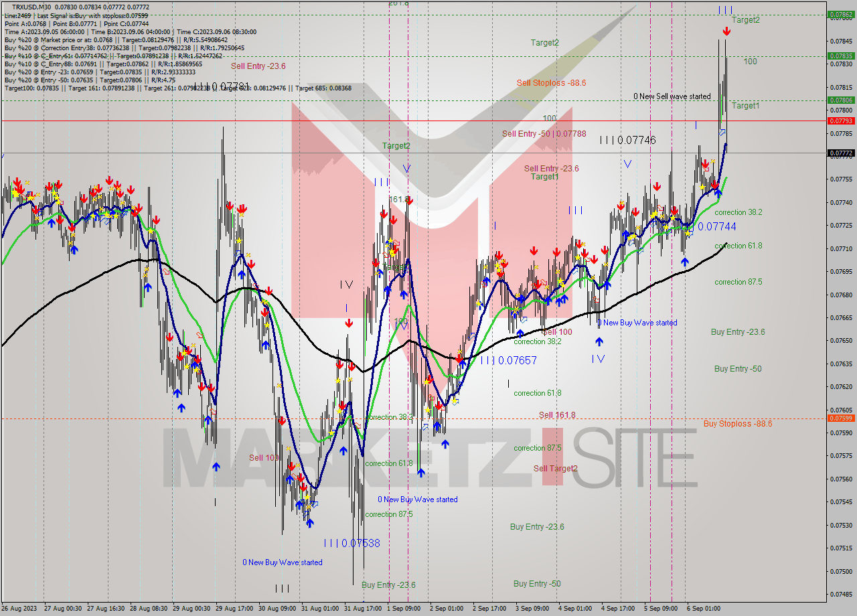Click the TRXUSD,M30 chart title text
The width and height of the screenshot is (857, 616).
[x=31, y=7]
